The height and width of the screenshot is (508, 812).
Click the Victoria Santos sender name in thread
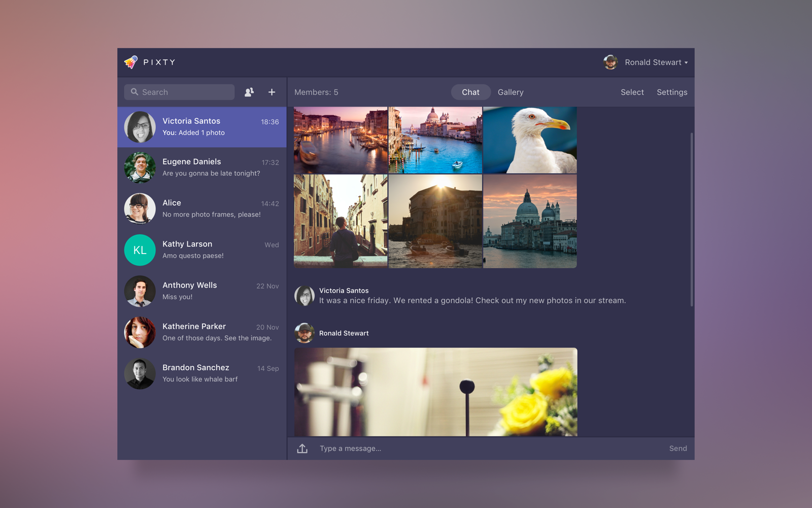click(344, 291)
